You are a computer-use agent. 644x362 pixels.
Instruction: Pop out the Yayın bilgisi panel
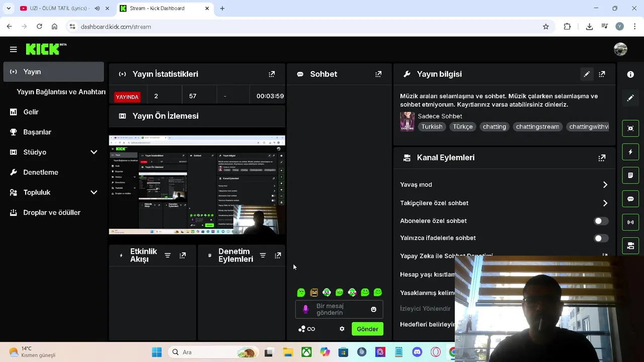(x=602, y=74)
